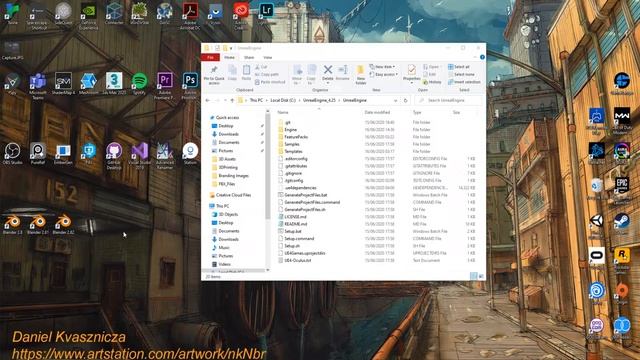Switch to large icons view in status bar
The height and width of the screenshot is (360, 640).
[481, 276]
